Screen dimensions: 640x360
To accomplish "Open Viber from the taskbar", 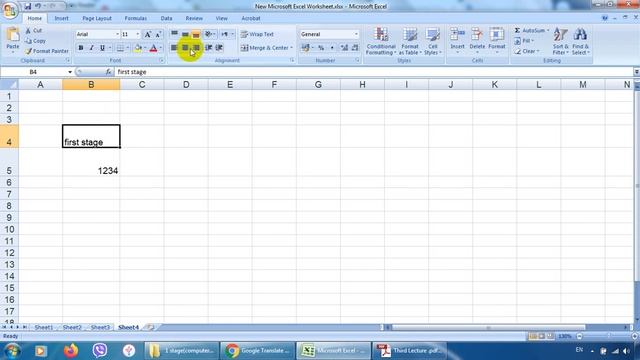I will coord(100,351).
